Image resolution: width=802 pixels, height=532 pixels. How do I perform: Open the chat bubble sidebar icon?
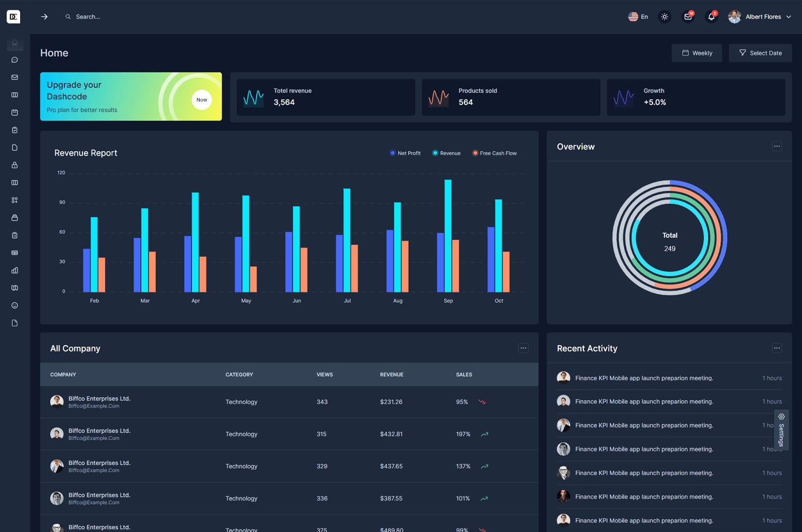pyautogui.click(x=15, y=60)
